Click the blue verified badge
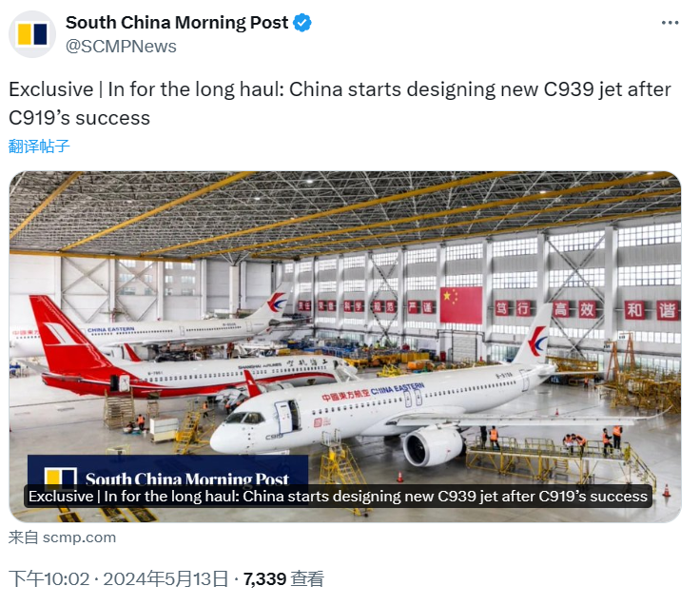700x606 pixels. (302, 22)
